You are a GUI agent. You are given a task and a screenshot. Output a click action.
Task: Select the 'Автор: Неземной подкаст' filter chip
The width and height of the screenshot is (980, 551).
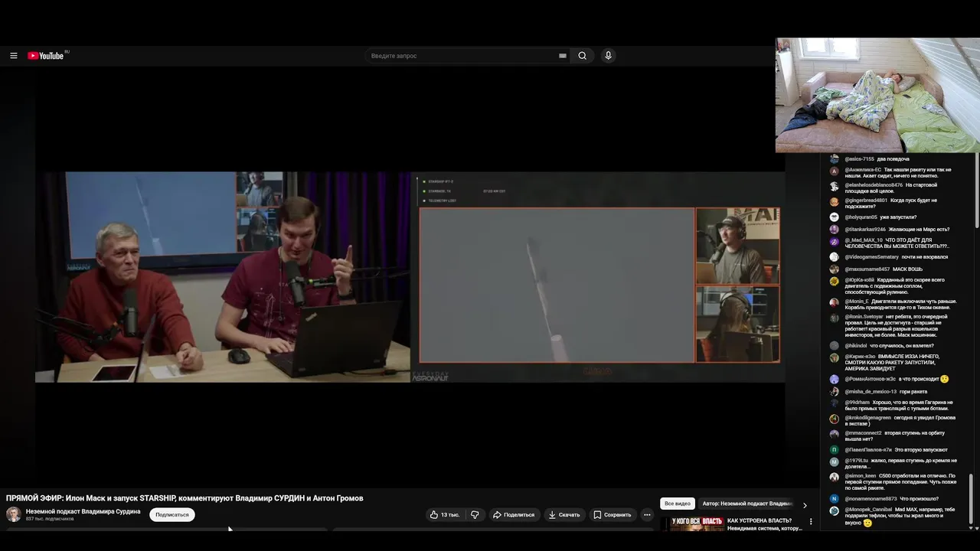coord(746,504)
